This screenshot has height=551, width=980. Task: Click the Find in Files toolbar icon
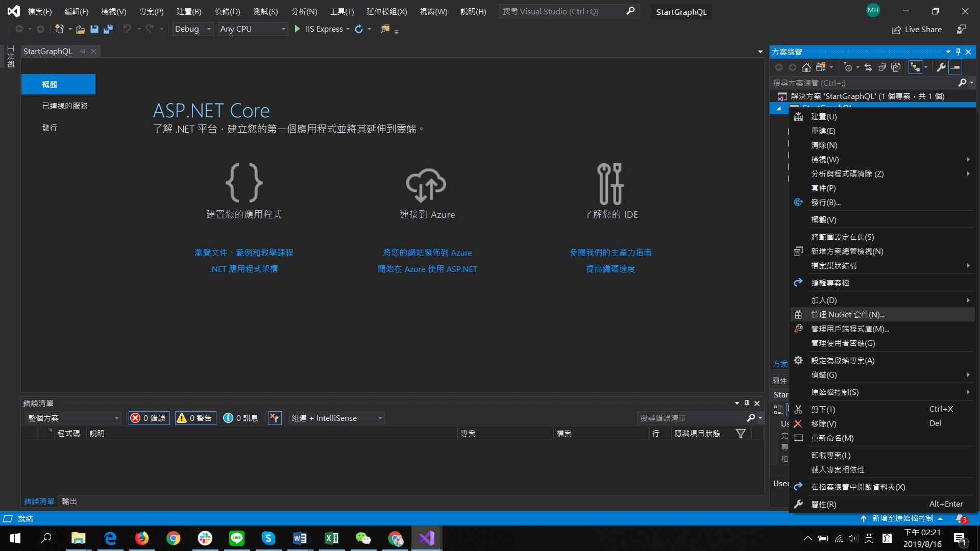pos(385,29)
